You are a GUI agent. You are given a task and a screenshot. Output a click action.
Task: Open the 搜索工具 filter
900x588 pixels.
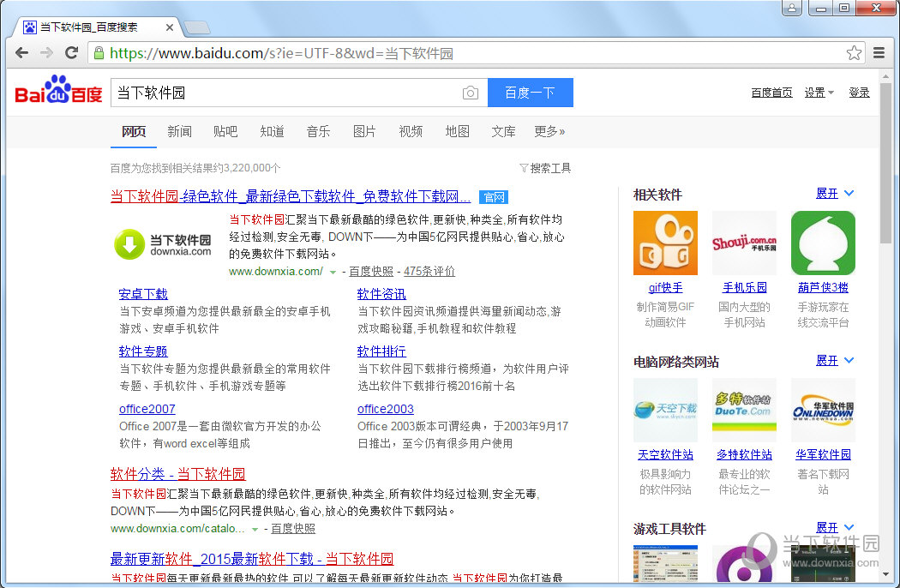coord(550,168)
